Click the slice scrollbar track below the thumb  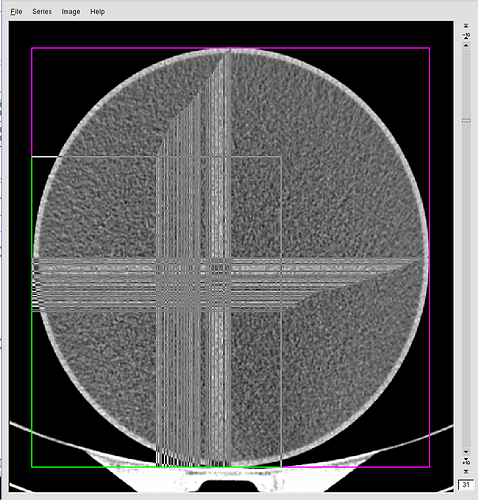click(466, 283)
